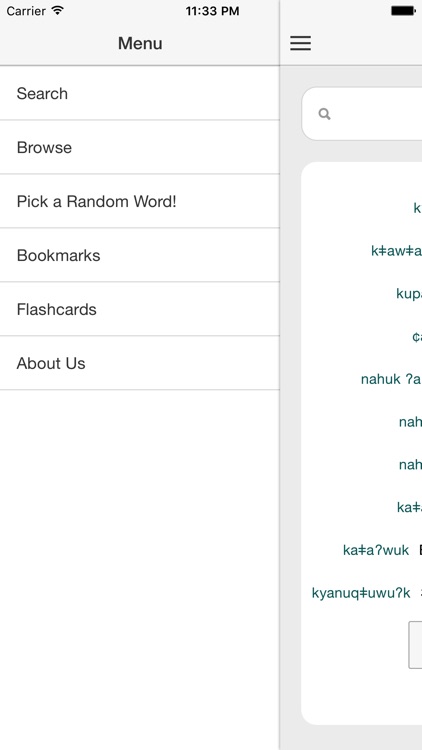Image resolution: width=422 pixels, height=750 pixels.
Task: Focus the dictionary search input field
Action: 362,114
